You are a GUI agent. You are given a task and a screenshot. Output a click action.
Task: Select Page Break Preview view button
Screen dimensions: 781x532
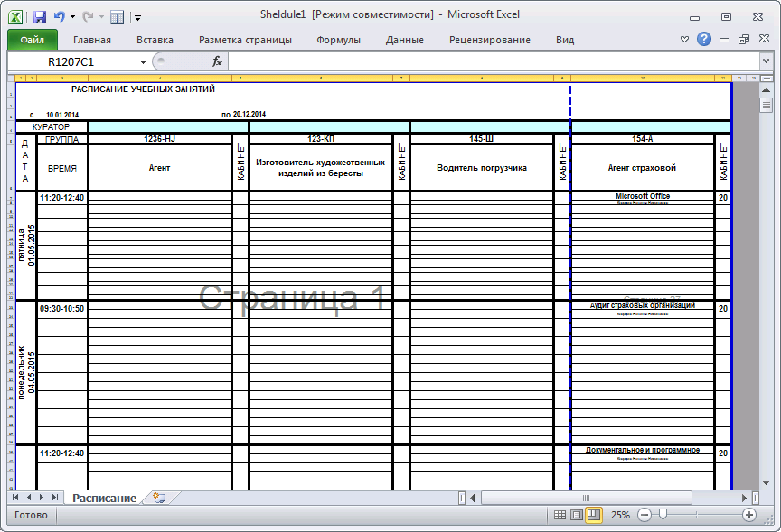tap(594, 515)
